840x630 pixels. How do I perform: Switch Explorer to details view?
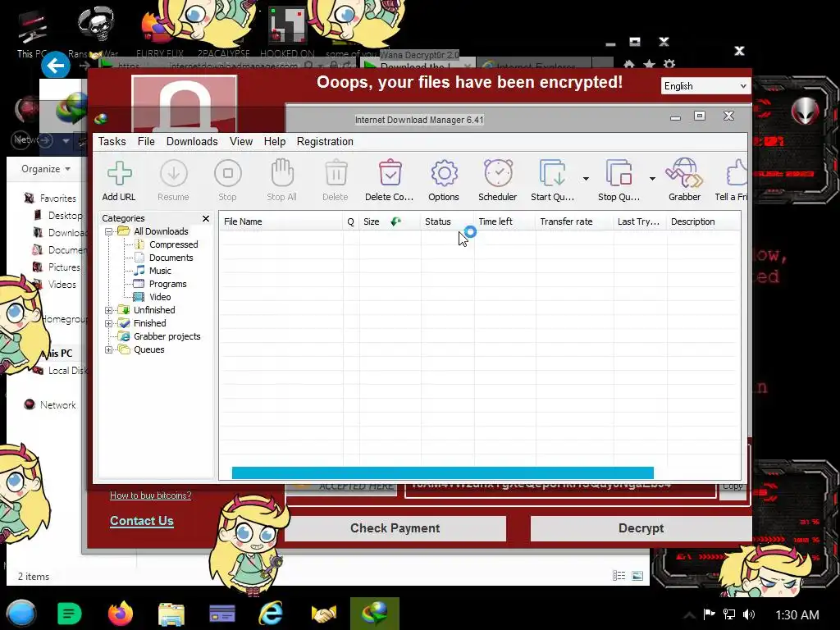(619, 576)
